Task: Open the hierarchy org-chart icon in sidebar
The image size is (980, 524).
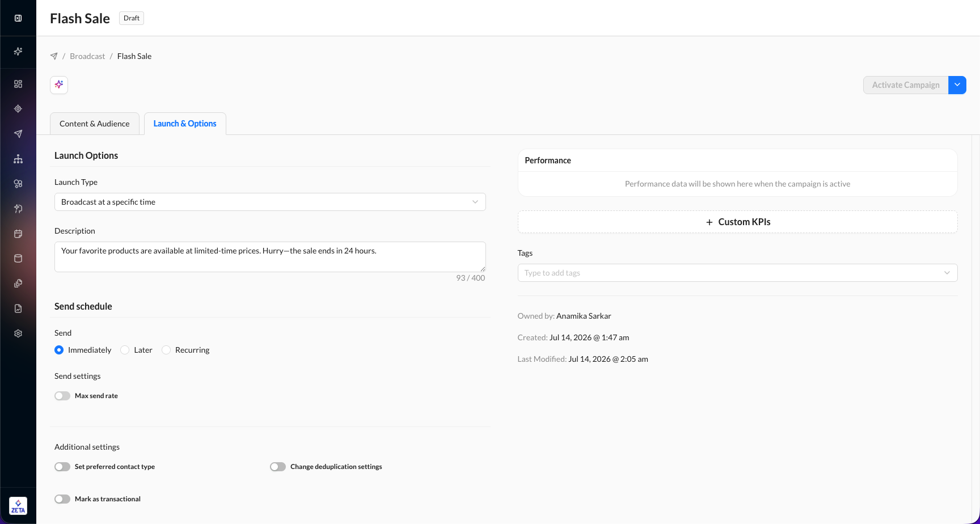Action: (x=18, y=159)
